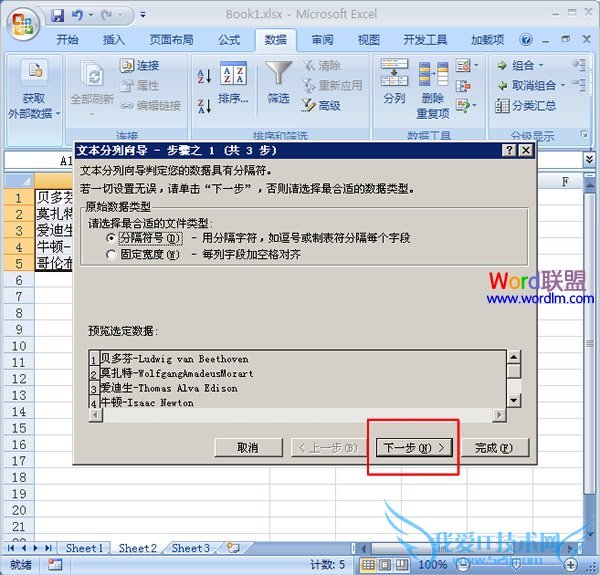Open Excel help with the question mark icon
Image resolution: width=600 pixels, height=575 pixels.
point(526,40)
